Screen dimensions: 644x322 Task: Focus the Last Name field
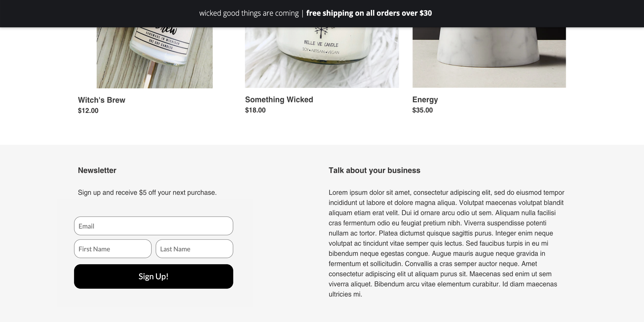194,249
